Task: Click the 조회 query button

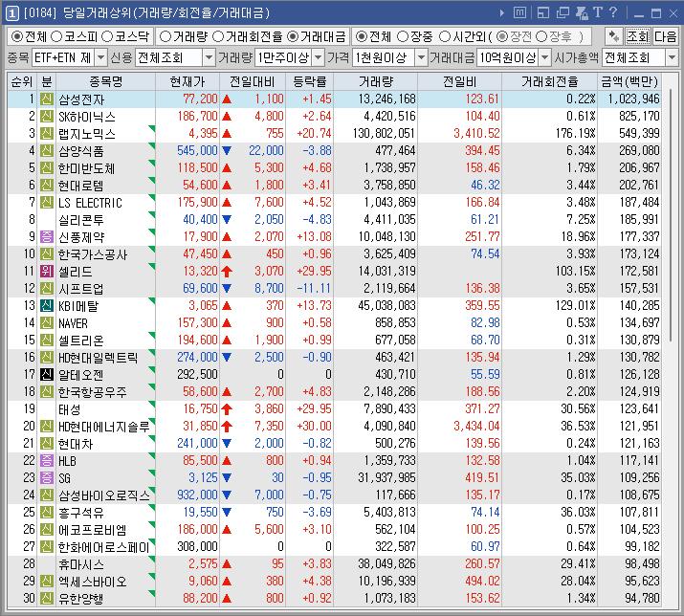Action: 637,36
